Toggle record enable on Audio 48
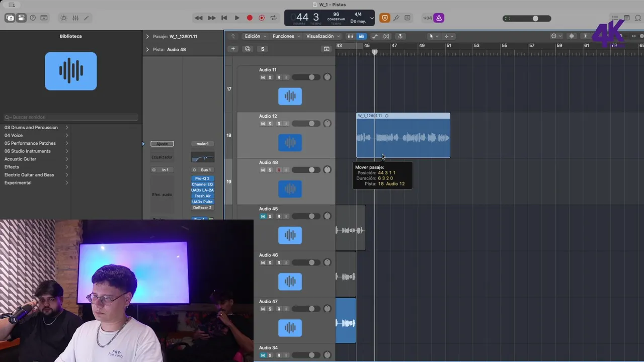 (x=279, y=170)
